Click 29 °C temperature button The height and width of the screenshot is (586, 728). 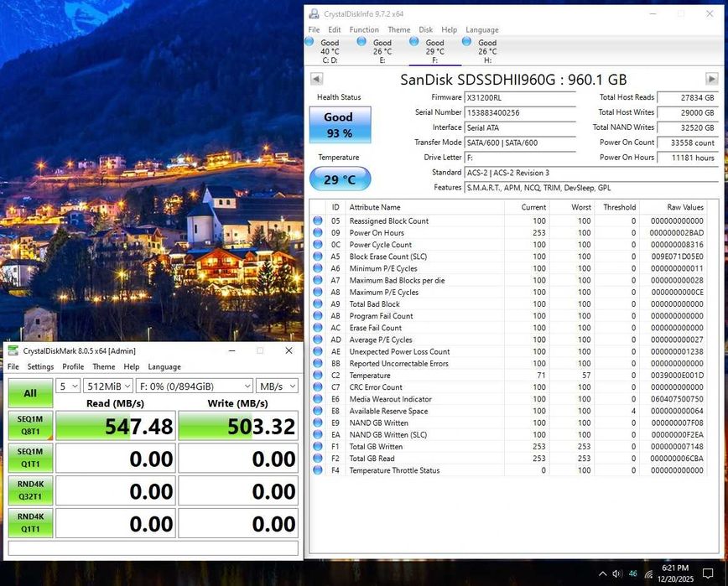tap(340, 179)
